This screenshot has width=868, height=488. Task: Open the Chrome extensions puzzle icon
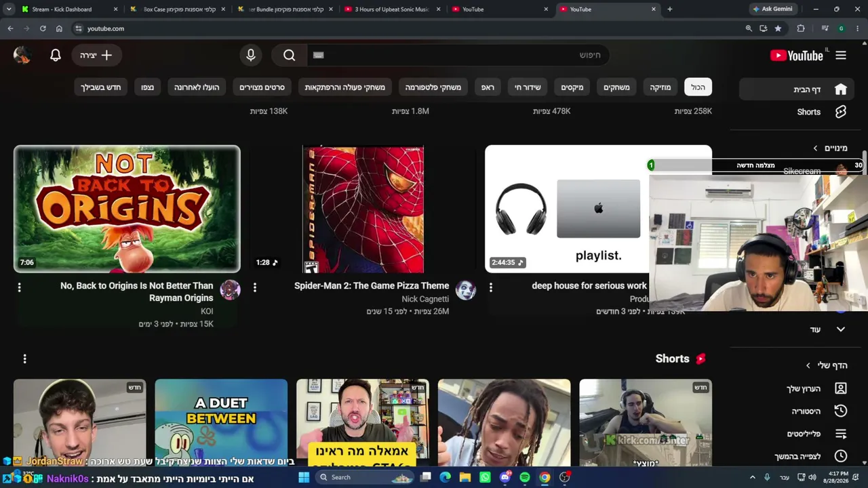801,28
